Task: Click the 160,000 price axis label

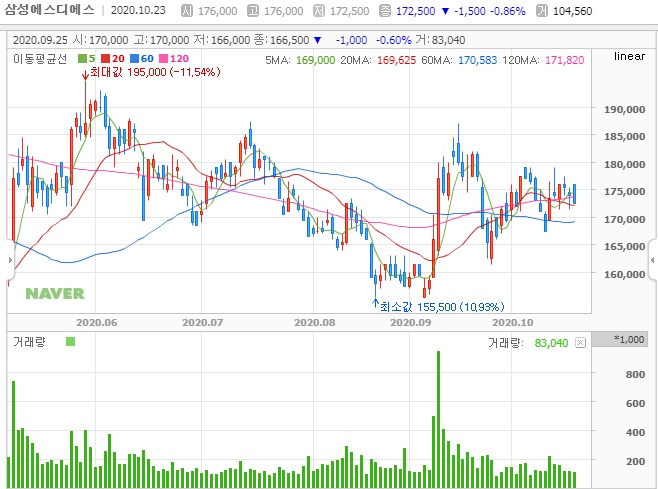Action: coord(624,275)
